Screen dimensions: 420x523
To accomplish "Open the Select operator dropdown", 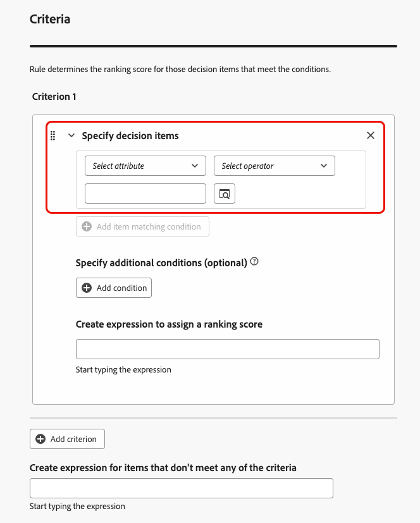I will [275, 166].
